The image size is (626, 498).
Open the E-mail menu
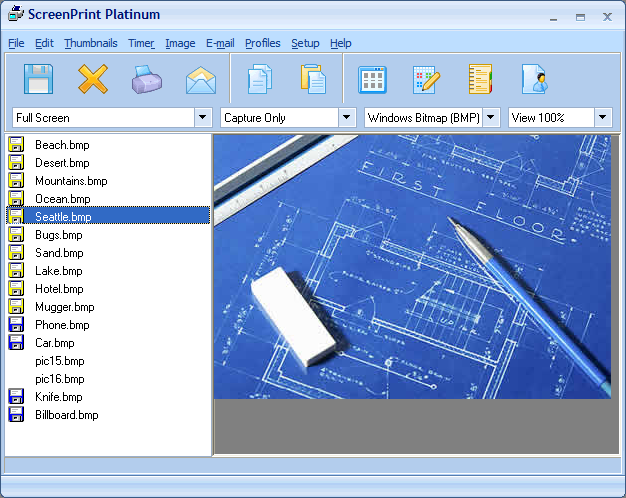click(x=220, y=43)
